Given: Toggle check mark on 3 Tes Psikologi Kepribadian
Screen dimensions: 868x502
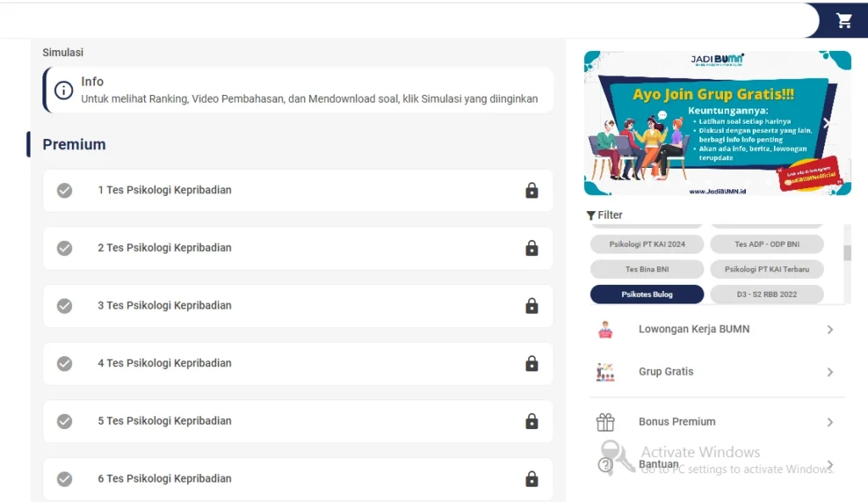Looking at the screenshot, I should [64, 305].
